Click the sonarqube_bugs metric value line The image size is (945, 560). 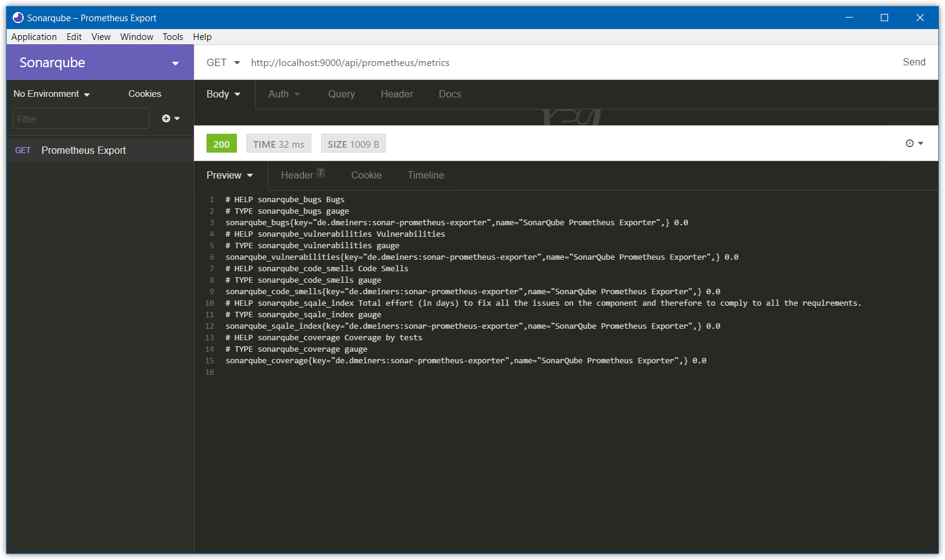[x=457, y=222]
